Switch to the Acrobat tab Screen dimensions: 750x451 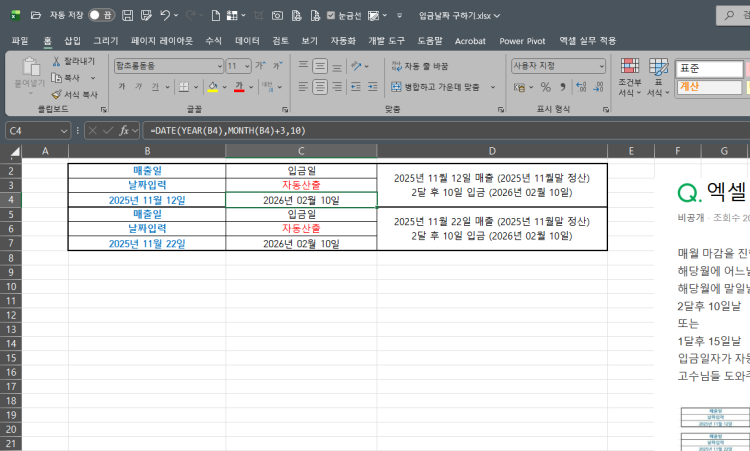(x=470, y=41)
